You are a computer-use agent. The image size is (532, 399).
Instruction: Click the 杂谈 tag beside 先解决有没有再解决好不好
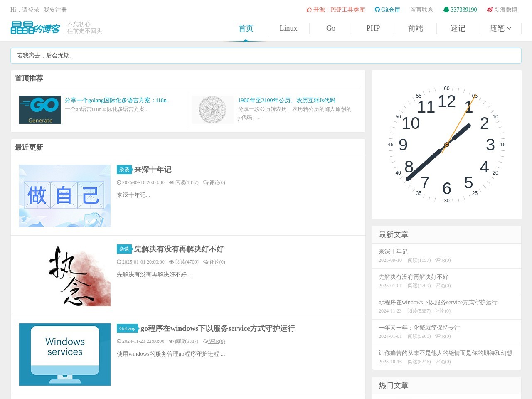[x=124, y=249]
